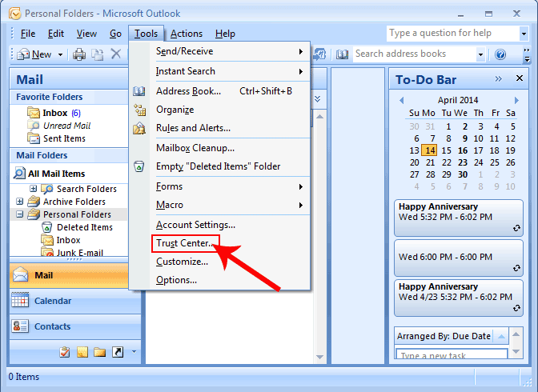Select April 16 in the date navigator
This screenshot has height=392, width=538.
[x=463, y=150]
